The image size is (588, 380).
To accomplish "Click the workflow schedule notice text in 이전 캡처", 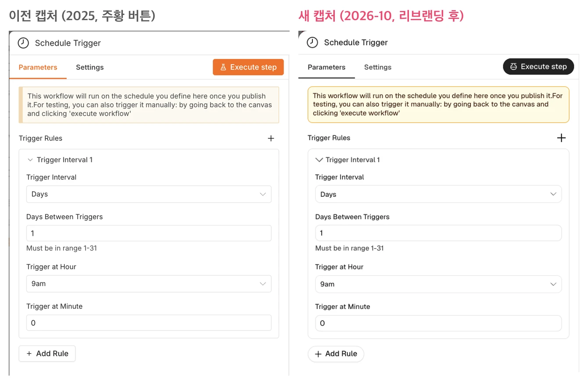I will point(149,105).
